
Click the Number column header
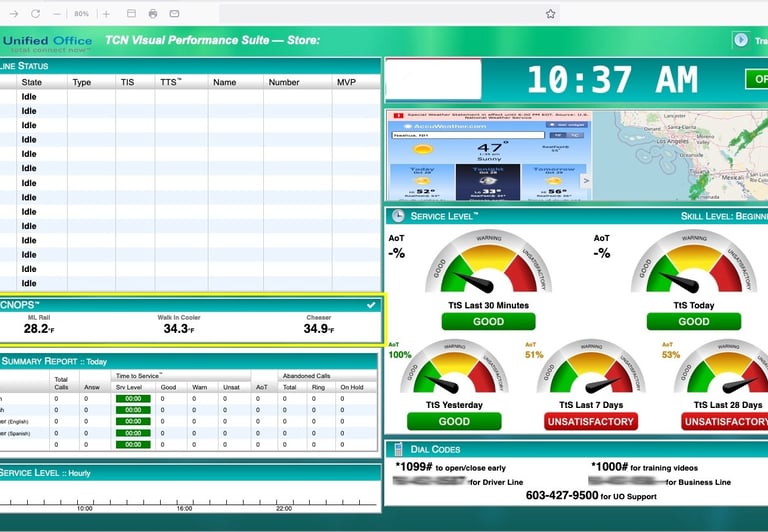pyautogui.click(x=284, y=82)
